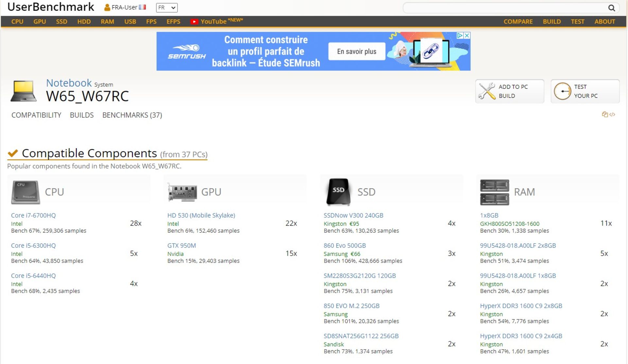Open the 860 Evo 500GB link
The image size is (628, 364).
pos(345,245)
